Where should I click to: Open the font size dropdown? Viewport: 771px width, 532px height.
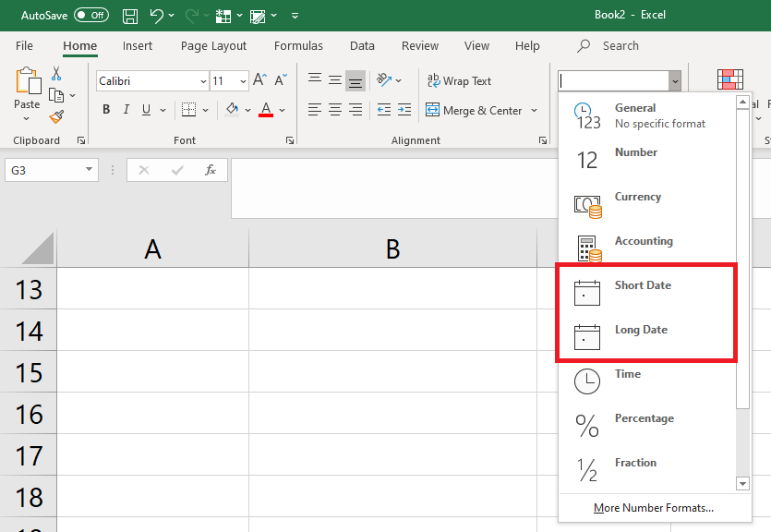243,81
